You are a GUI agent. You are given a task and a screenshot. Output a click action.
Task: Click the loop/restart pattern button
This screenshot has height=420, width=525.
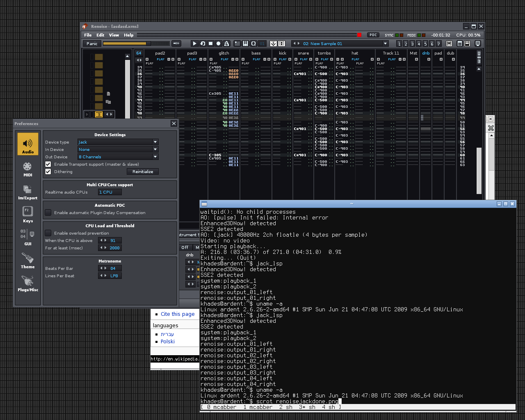(203, 43)
